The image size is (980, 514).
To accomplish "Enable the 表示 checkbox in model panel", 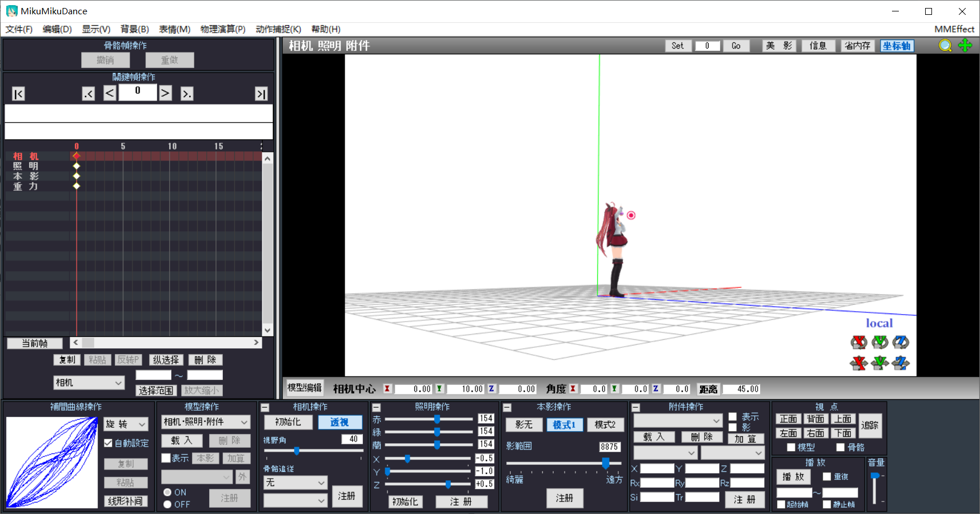I will click(166, 458).
